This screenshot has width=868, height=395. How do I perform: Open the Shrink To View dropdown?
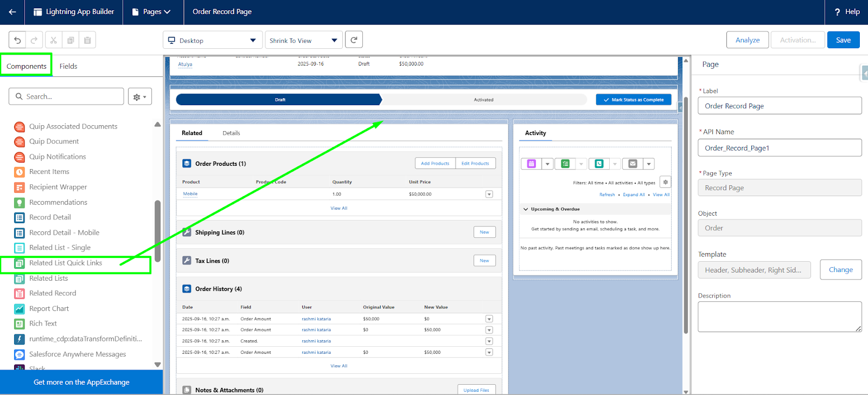tap(303, 41)
